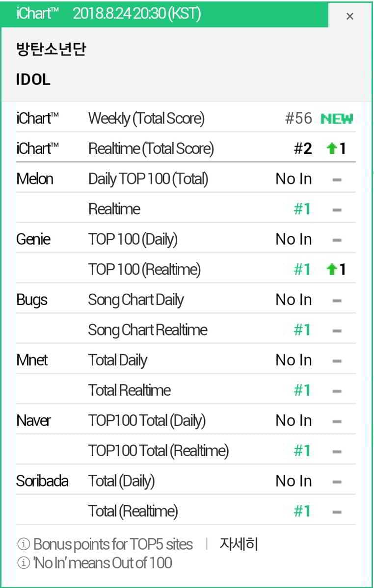Click Bugs Song Chart Realtime label
Image resolution: width=374 pixels, height=588 pixels.
[148, 330]
